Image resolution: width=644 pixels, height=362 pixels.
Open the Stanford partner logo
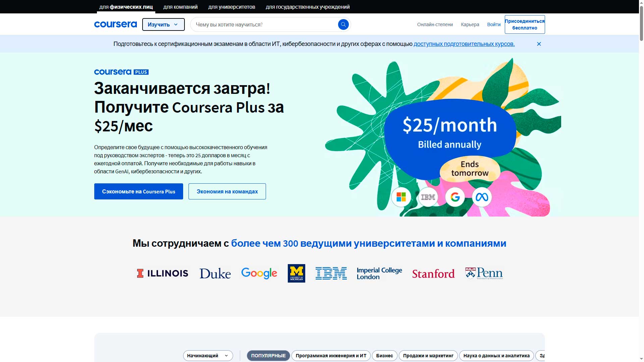(x=433, y=274)
